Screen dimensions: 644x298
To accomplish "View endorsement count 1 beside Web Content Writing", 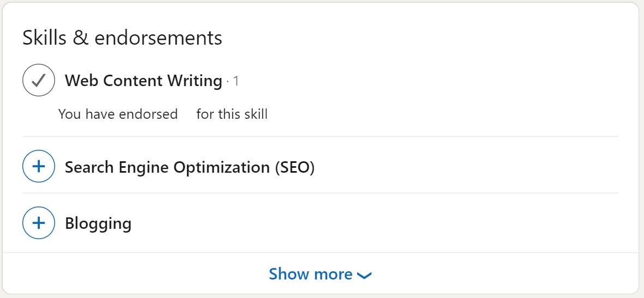I will (236, 81).
